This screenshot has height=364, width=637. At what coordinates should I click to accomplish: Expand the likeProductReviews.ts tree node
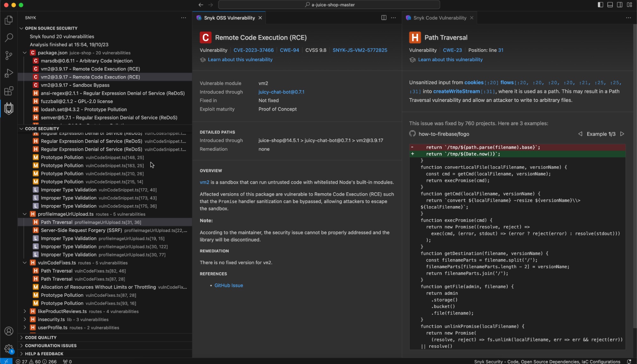pos(25,311)
